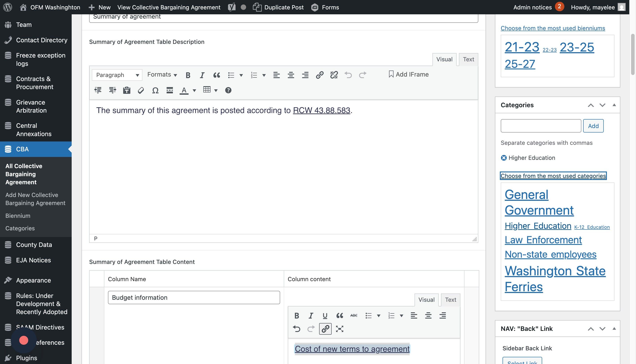Select the 23-25 biennium link

(577, 47)
